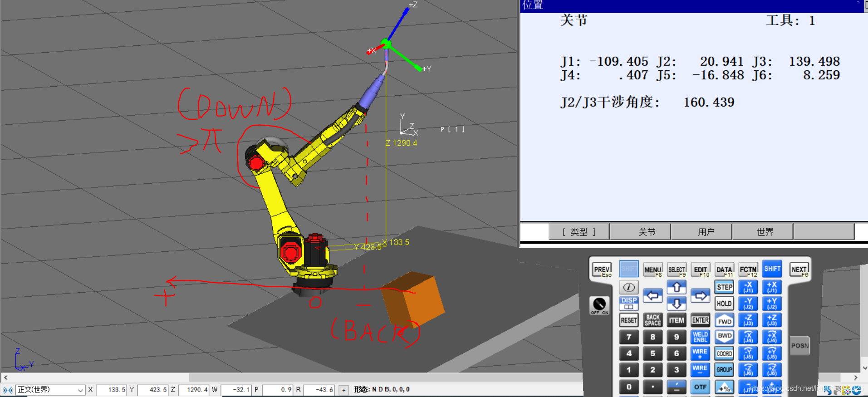Select the 世界 softkey tab

pyautogui.click(x=762, y=232)
